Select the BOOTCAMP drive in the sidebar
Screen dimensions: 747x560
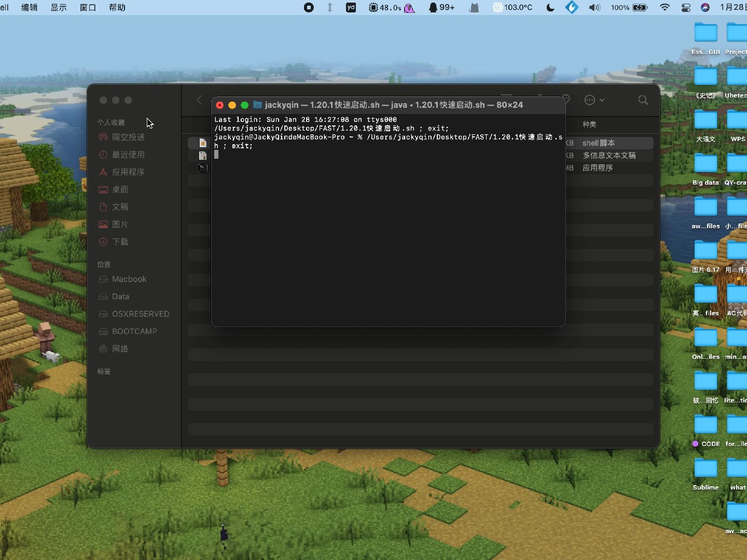134,331
